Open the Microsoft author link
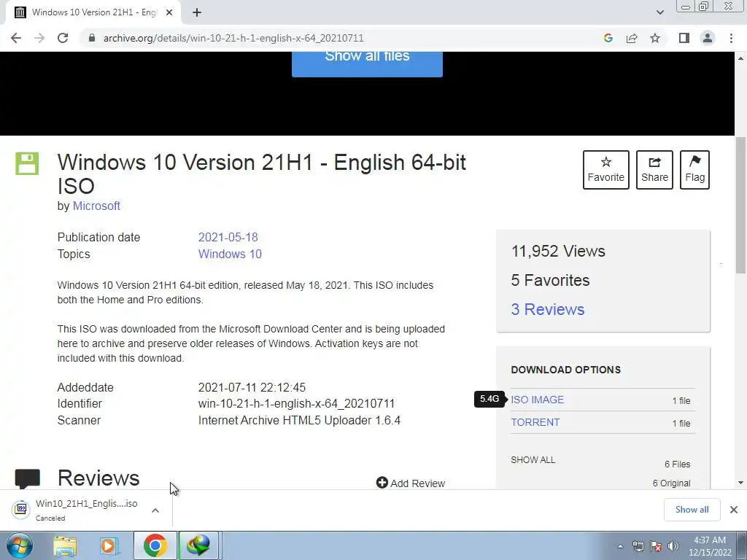Screen dimensions: 747x560 96,206
